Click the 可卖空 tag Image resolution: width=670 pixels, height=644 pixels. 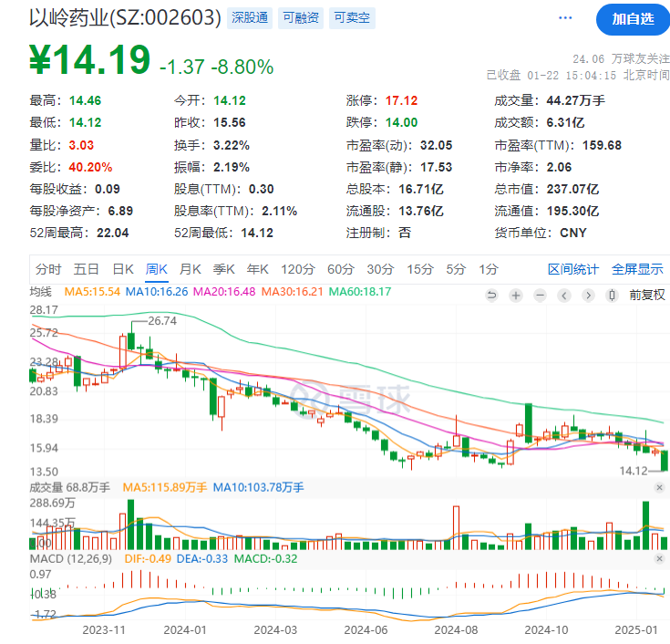click(x=352, y=18)
